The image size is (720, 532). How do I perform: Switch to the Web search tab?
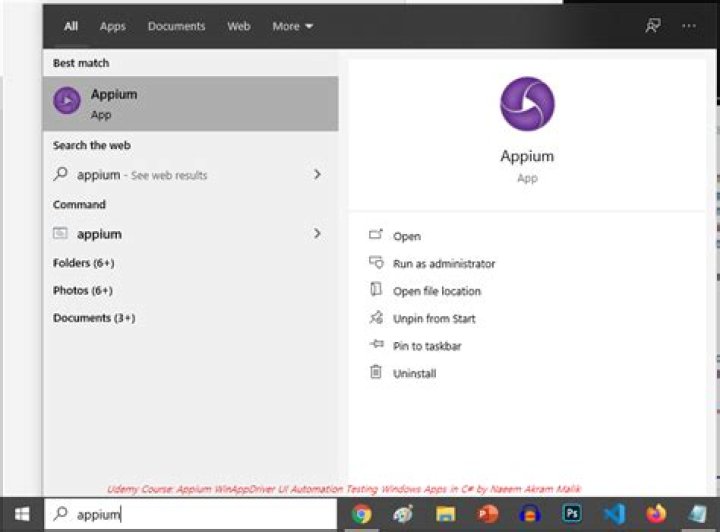(x=239, y=26)
